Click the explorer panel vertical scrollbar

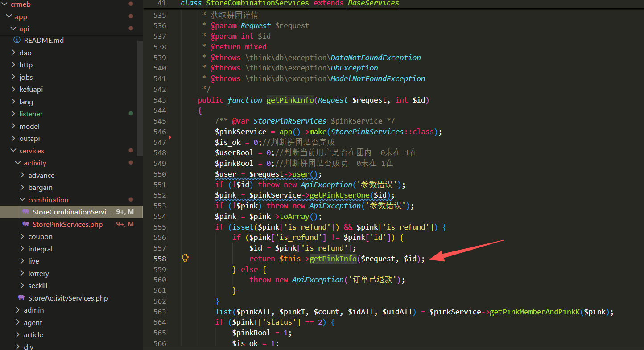tap(140, 98)
